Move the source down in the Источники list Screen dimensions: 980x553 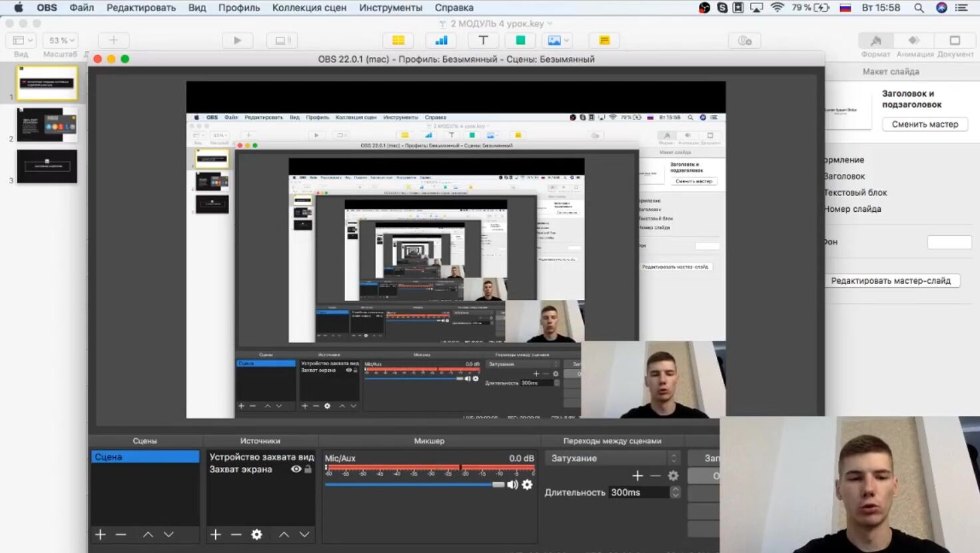(x=304, y=534)
